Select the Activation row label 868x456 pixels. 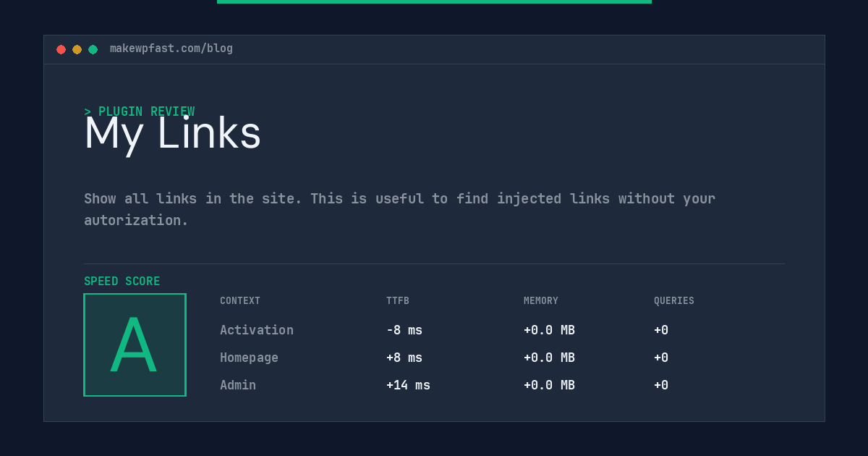click(257, 330)
